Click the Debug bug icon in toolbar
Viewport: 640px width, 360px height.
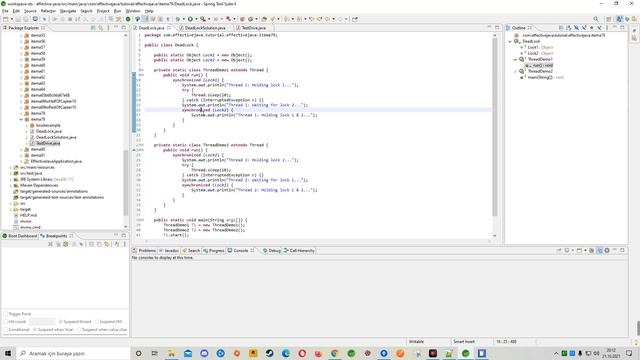point(178,19)
